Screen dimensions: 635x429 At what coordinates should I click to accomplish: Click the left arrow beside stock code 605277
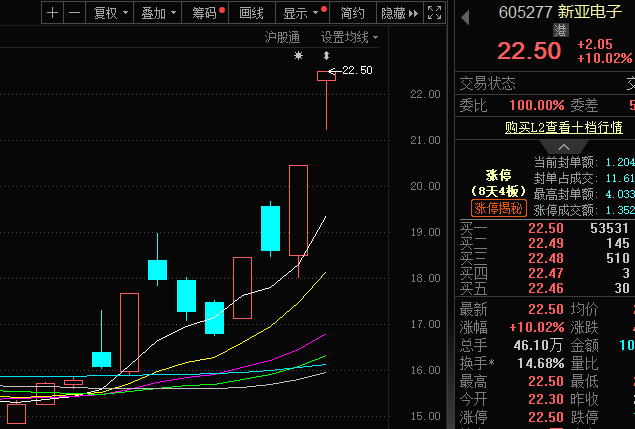point(464,14)
